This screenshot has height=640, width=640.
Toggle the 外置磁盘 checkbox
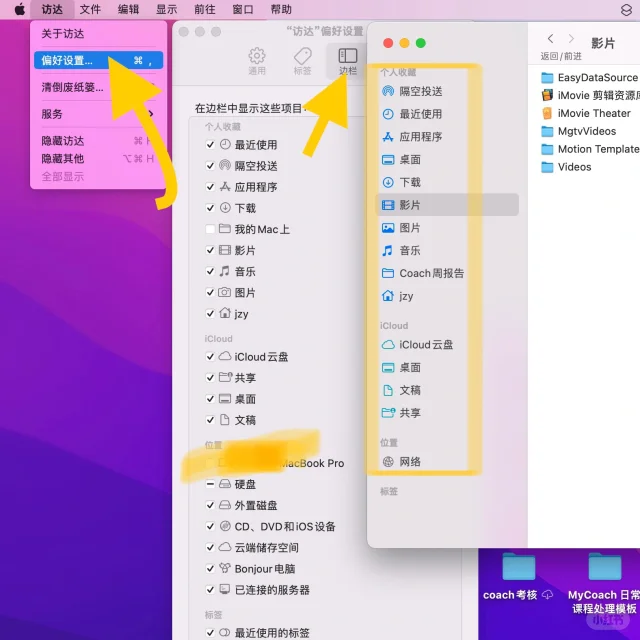[x=210, y=505]
